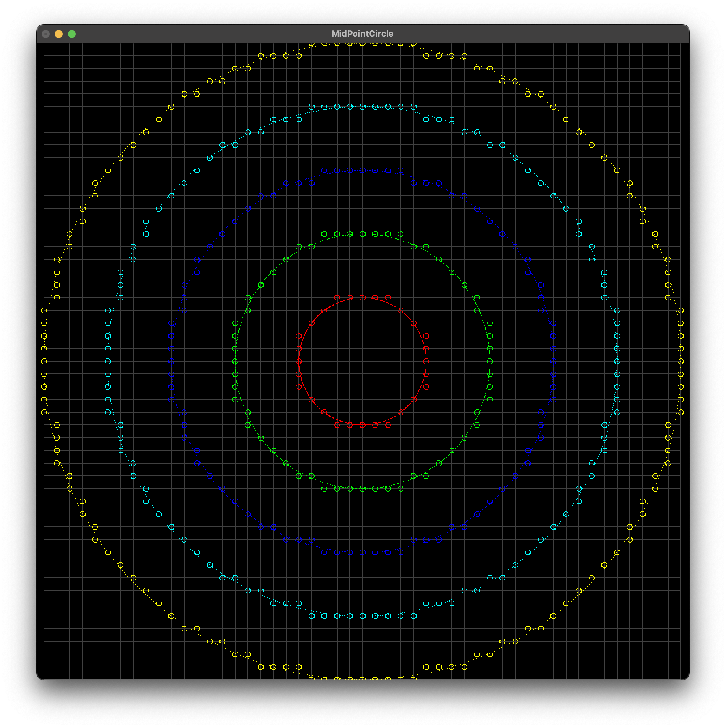Viewport: 726px width, 728px height.
Task: Click the empty center of the red circle
Action: (x=362, y=361)
